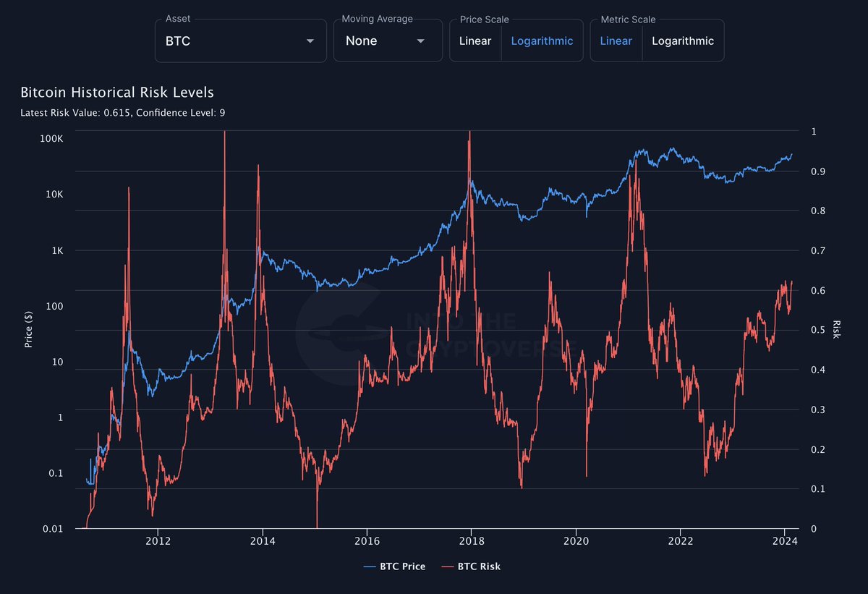
Task: Click the Risk label on the right axis
Action: (x=837, y=329)
